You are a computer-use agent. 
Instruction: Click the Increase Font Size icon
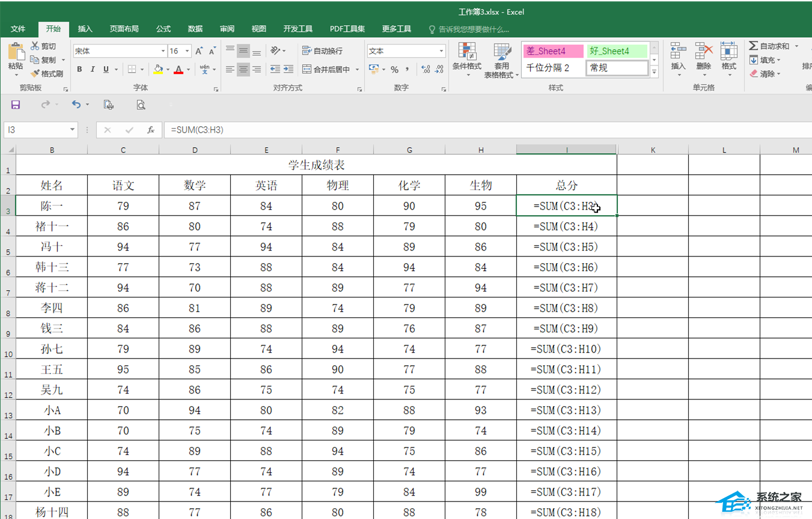click(198, 51)
